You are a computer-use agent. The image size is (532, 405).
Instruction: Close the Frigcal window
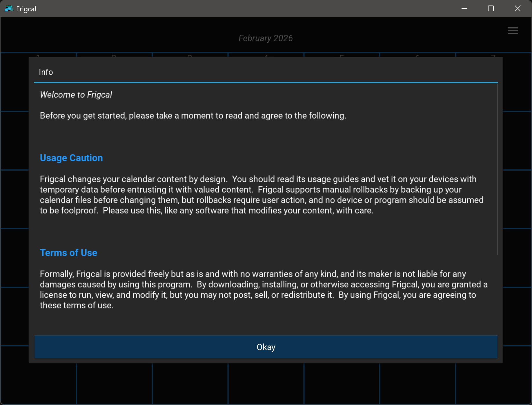click(518, 9)
